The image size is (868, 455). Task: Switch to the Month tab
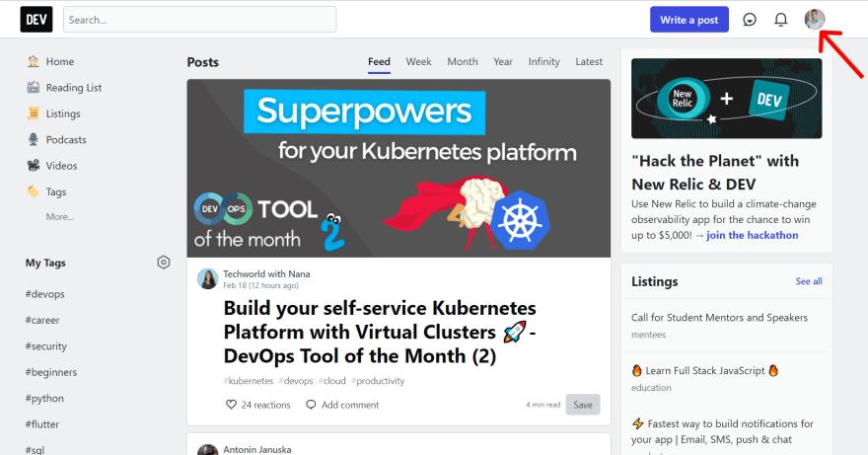pos(463,61)
